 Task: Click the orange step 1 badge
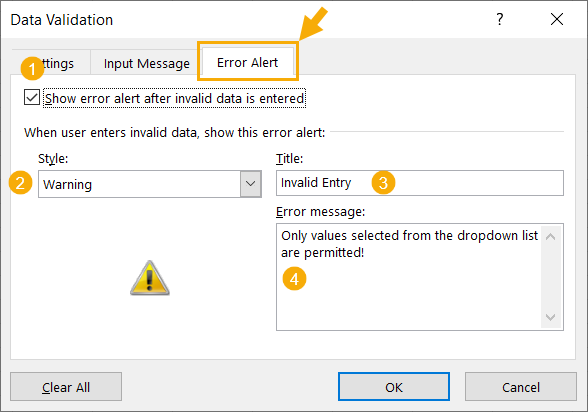[x=32, y=69]
